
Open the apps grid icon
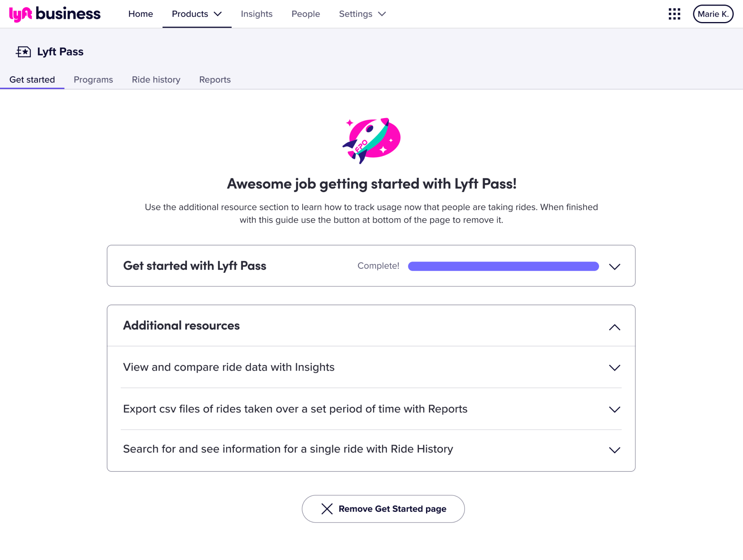tap(674, 14)
